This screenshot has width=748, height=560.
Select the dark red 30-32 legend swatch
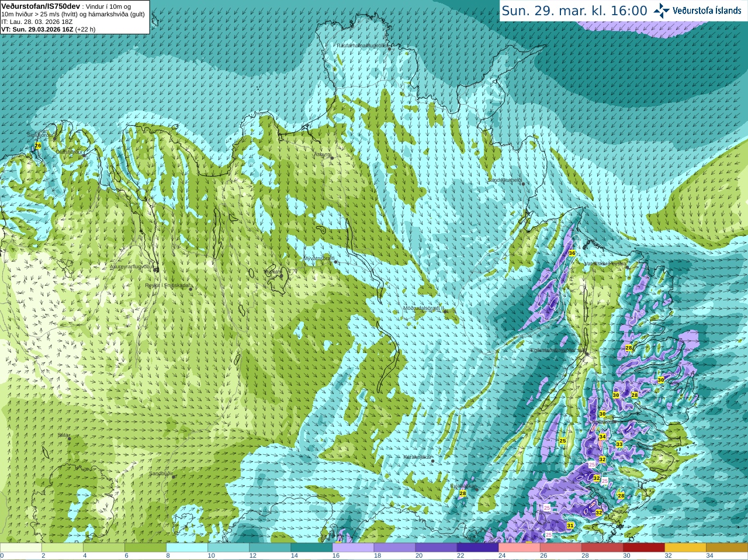644,548
